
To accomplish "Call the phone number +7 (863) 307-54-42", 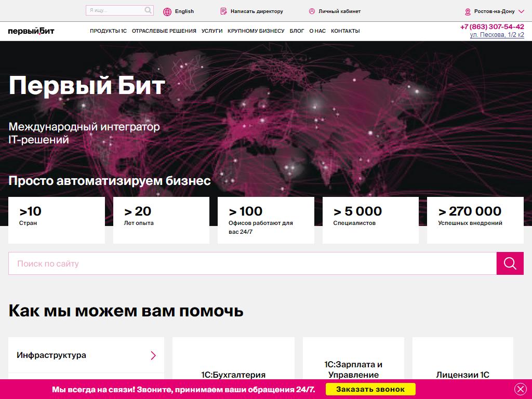I will [x=492, y=26].
